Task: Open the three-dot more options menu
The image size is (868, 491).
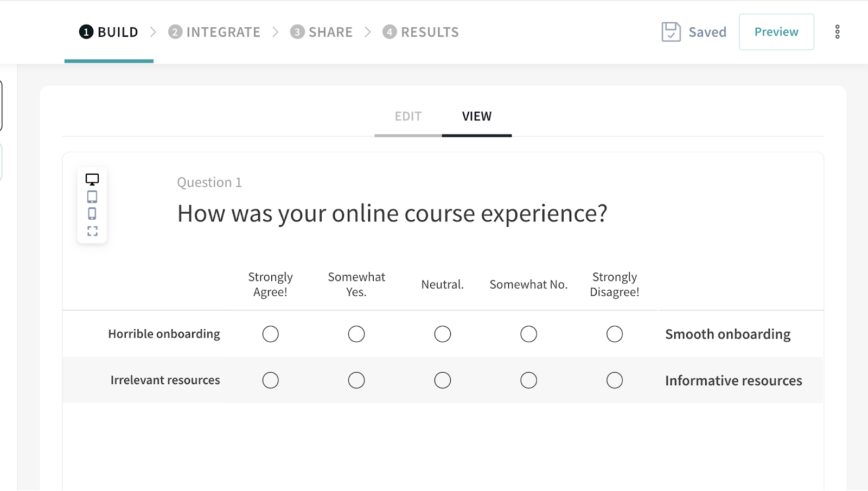Action: [x=837, y=32]
